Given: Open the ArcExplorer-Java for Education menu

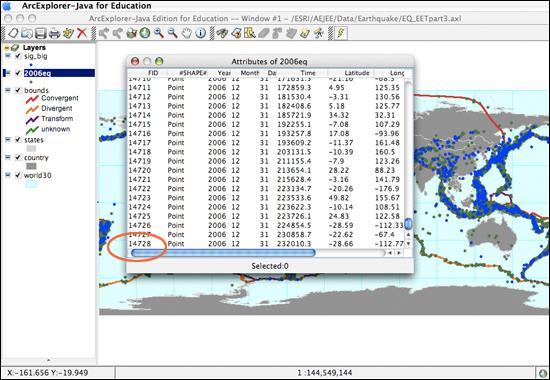Looking at the screenshot, I should click(87, 6).
